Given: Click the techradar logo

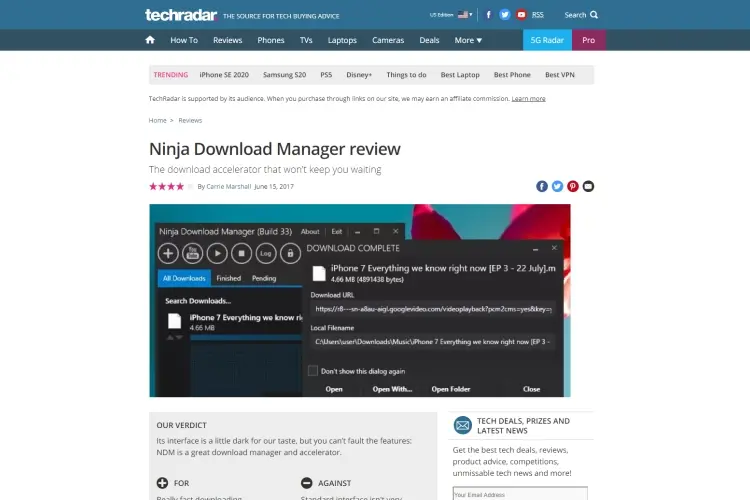Looking at the screenshot, I should point(181,15).
